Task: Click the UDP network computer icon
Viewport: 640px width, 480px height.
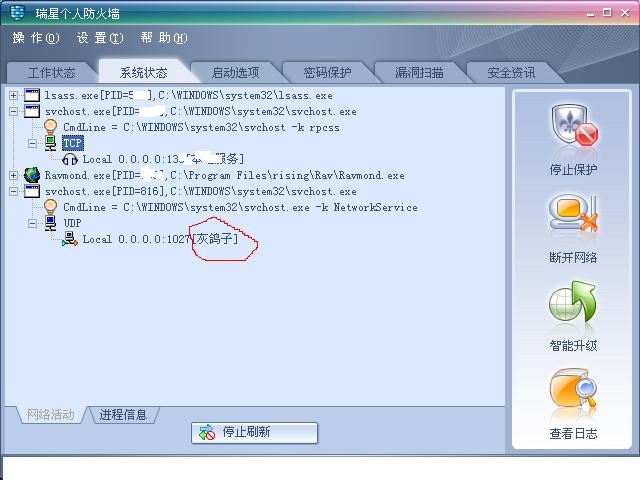Action: tap(50, 223)
